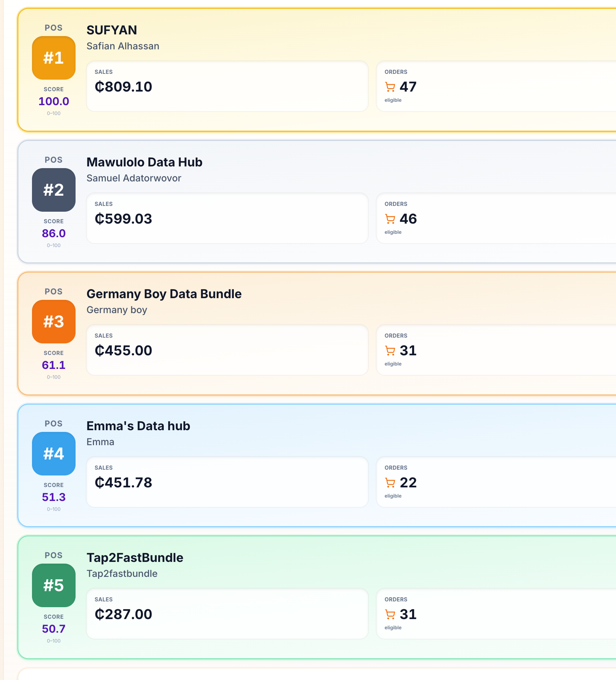Open the Mawulolo Data Hub title

pos(144,162)
